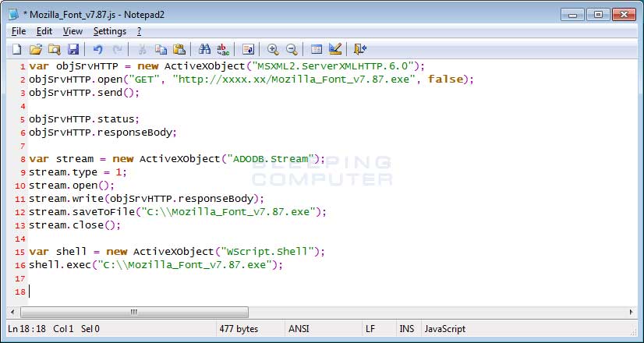Image resolution: width=644 pixels, height=343 pixels.
Task: Open the Settings menu
Action: 110,31
